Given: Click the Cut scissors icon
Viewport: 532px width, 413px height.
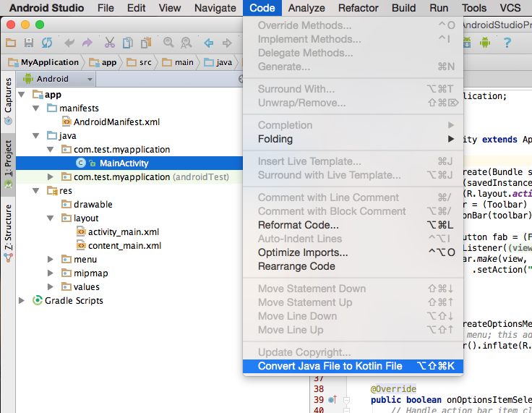Looking at the screenshot, I should point(110,43).
